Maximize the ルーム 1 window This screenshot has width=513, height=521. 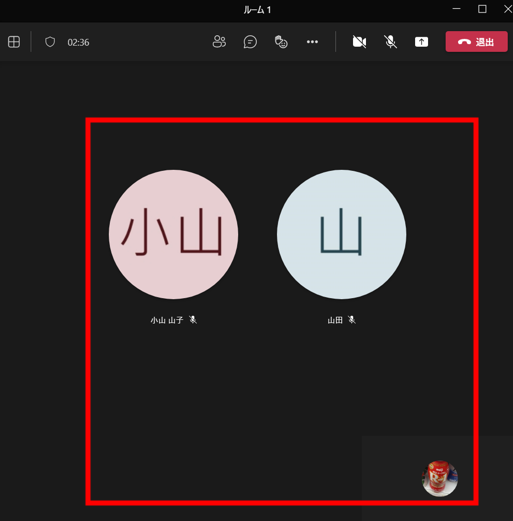(x=482, y=9)
